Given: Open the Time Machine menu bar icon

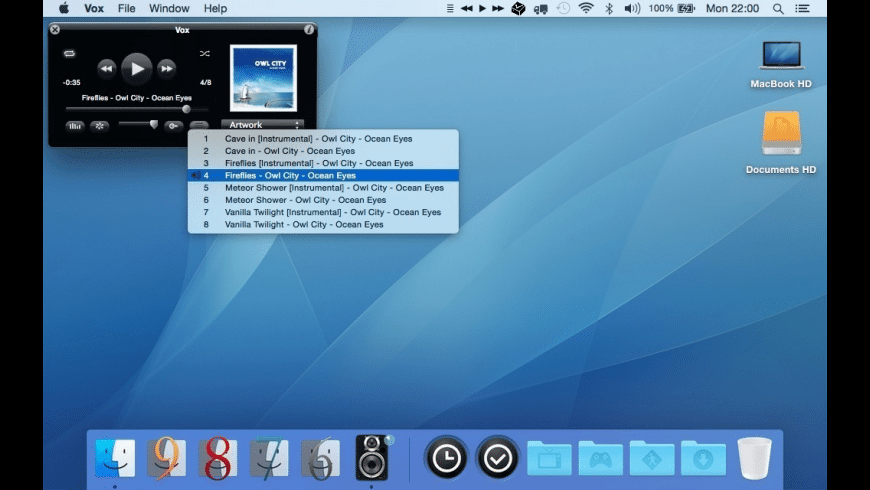Looking at the screenshot, I should coord(563,8).
